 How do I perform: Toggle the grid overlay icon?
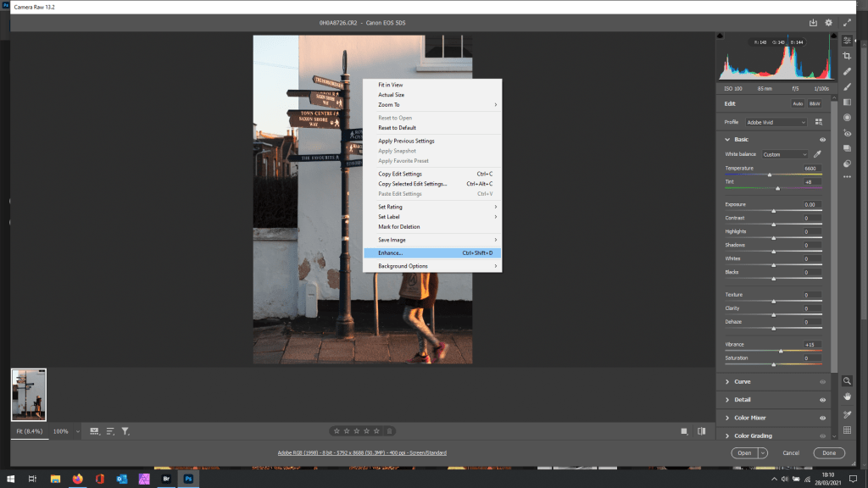847,430
